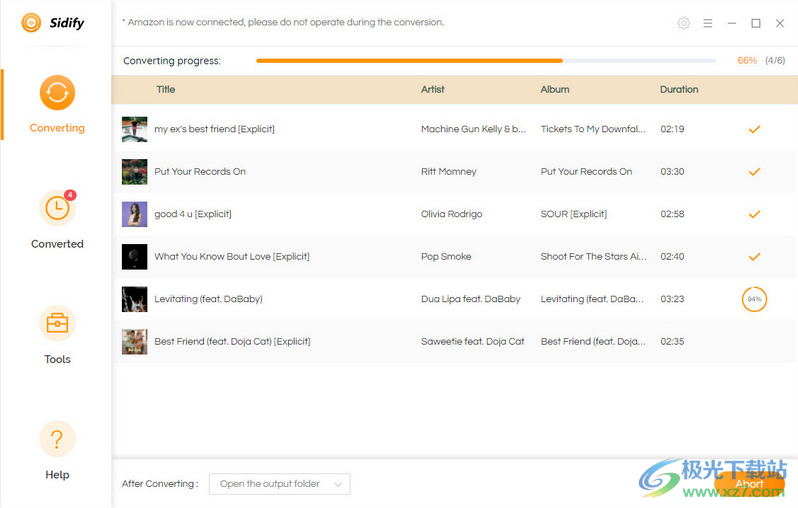Open the Converting section icon
The height and width of the screenshot is (508, 798).
[57, 93]
